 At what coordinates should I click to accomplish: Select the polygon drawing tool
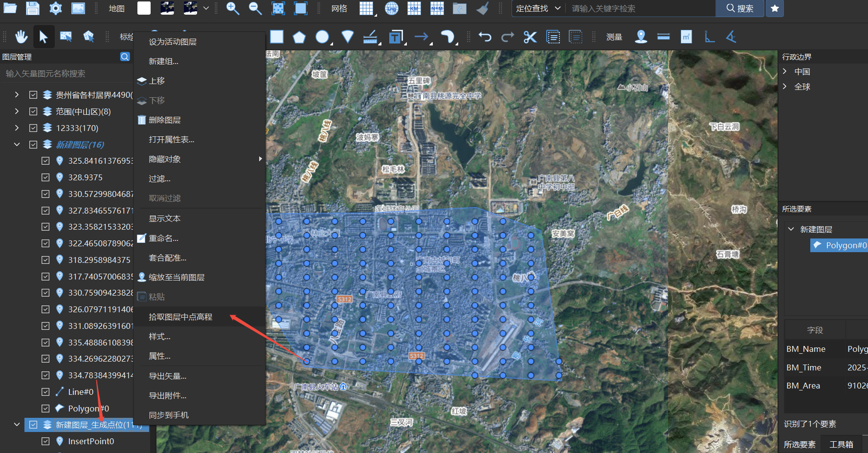[x=299, y=37]
